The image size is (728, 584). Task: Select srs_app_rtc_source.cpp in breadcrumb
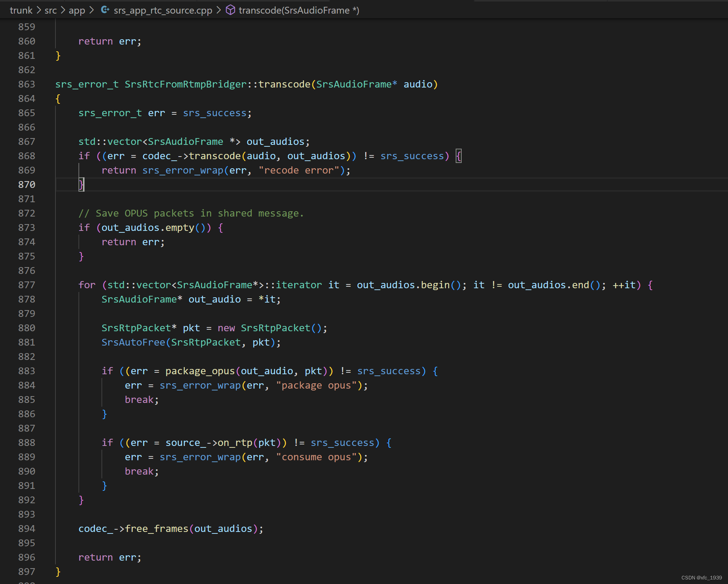(x=163, y=10)
